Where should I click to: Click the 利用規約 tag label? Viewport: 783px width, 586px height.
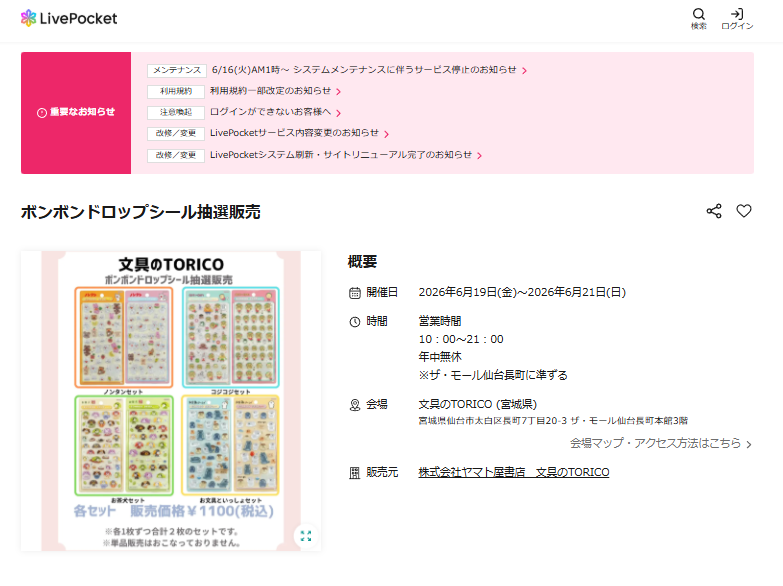tap(176, 91)
